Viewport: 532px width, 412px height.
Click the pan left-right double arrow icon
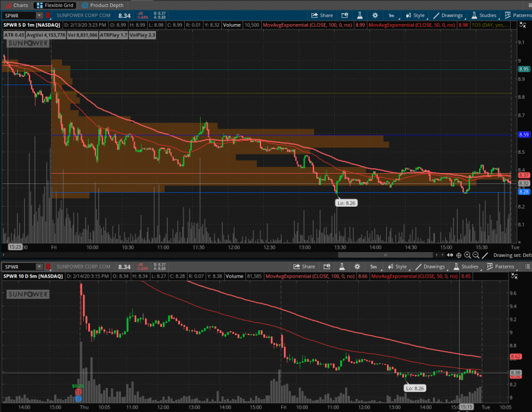coord(450,255)
